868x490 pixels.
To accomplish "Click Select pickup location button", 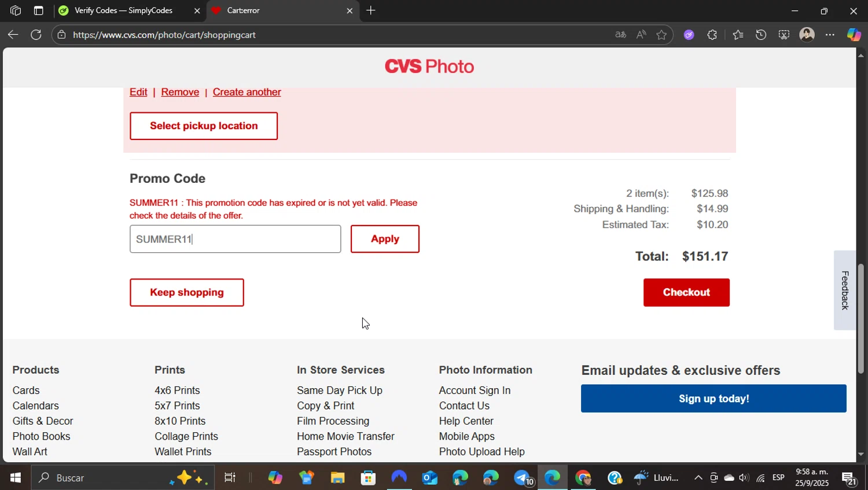I will coord(204,126).
